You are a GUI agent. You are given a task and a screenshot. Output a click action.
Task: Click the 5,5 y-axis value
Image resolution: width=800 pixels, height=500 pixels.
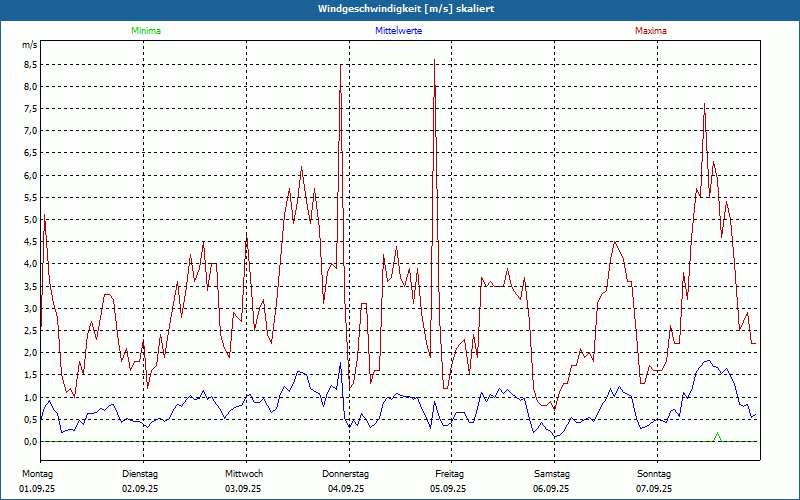tap(31, 197)
